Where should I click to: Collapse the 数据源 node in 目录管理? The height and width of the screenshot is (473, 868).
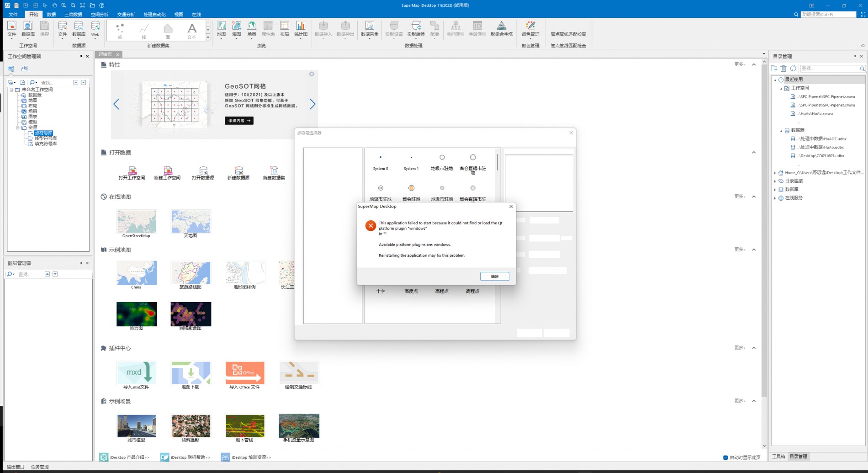pos(781,130)
